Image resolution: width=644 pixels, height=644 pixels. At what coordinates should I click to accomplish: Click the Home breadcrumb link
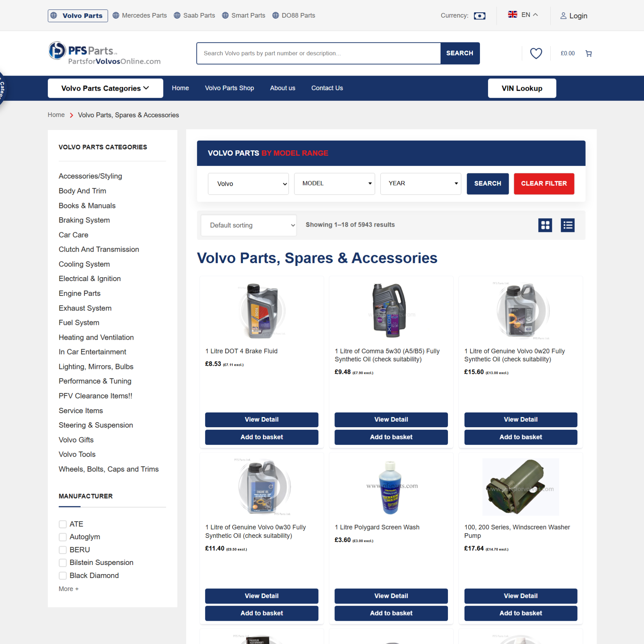coord(56,115)
